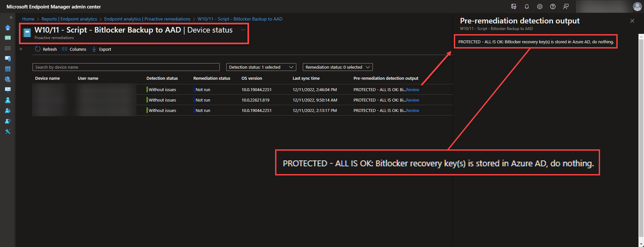Open Users icon in the left sidebar
Viewport: 644px width, 247px height.
[8, 100]
